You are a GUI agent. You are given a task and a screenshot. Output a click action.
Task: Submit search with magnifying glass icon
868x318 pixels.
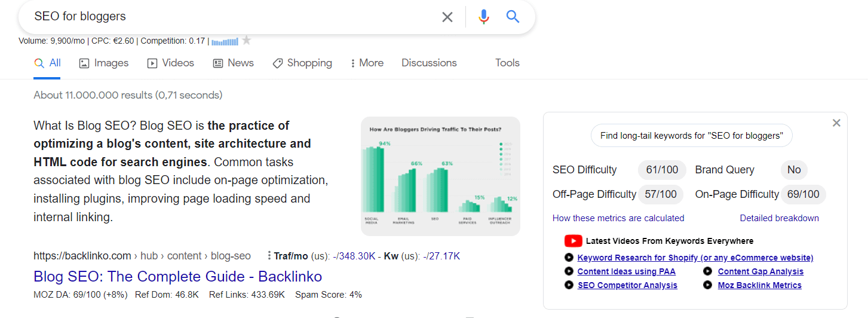513,17
